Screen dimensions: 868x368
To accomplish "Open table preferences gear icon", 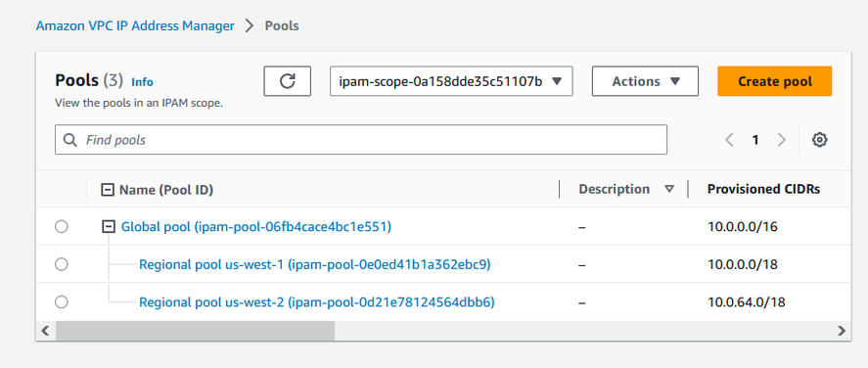I will [819, 140].
